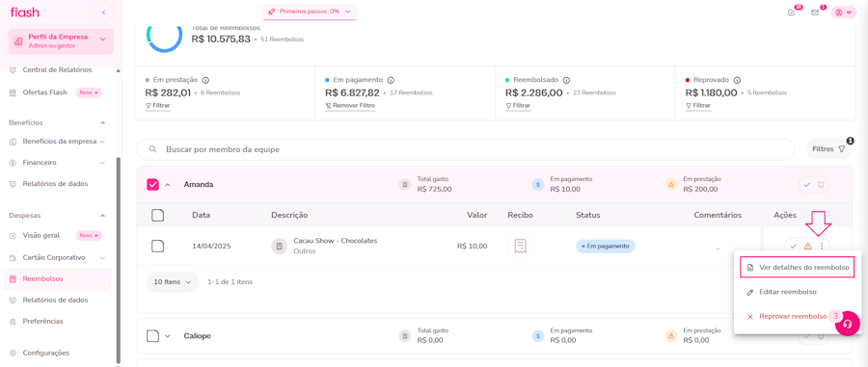Click the Data column header
Image resolution: width=868 pixels, height=367 pixels.
(201, 215)
